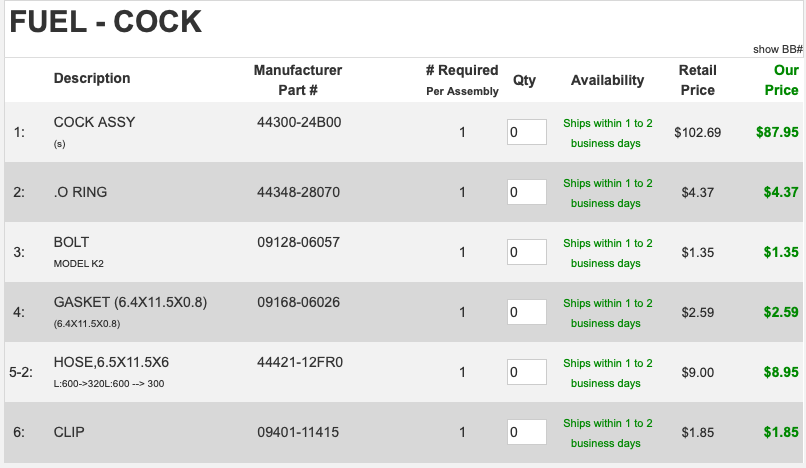Select the GASKET quantity input field
Image resolution: width=806 pixels, height=468 pixels.
pyautogui.click(x=526, y=312)
